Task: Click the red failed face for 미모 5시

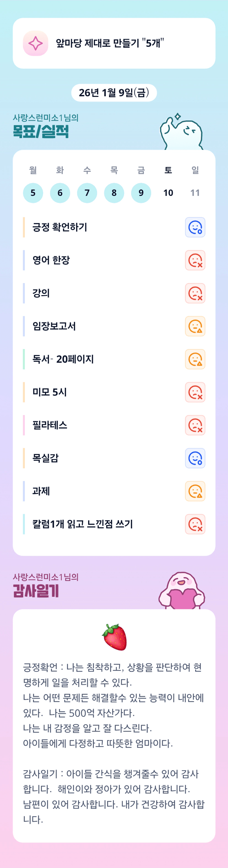Action: point(195,392)
